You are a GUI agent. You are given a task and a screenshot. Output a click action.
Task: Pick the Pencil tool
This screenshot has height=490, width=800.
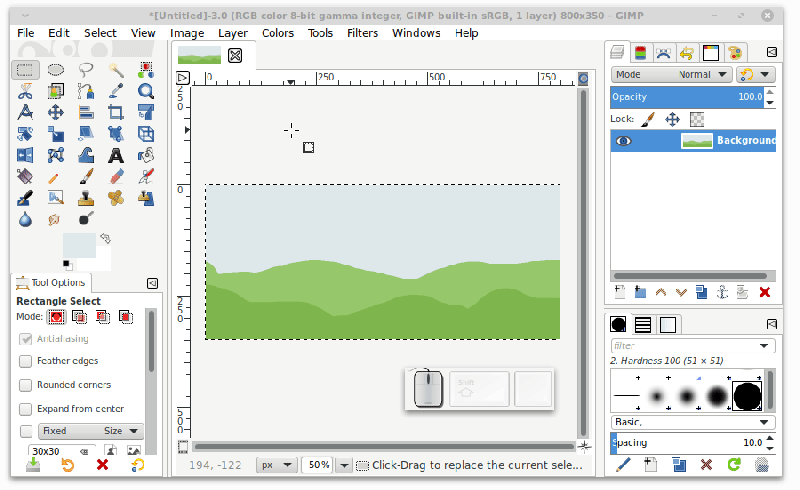(55, 177)
